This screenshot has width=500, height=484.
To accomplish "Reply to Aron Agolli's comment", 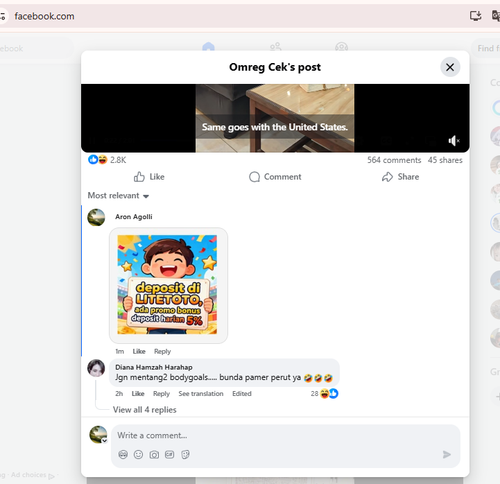I will point(162,351).
